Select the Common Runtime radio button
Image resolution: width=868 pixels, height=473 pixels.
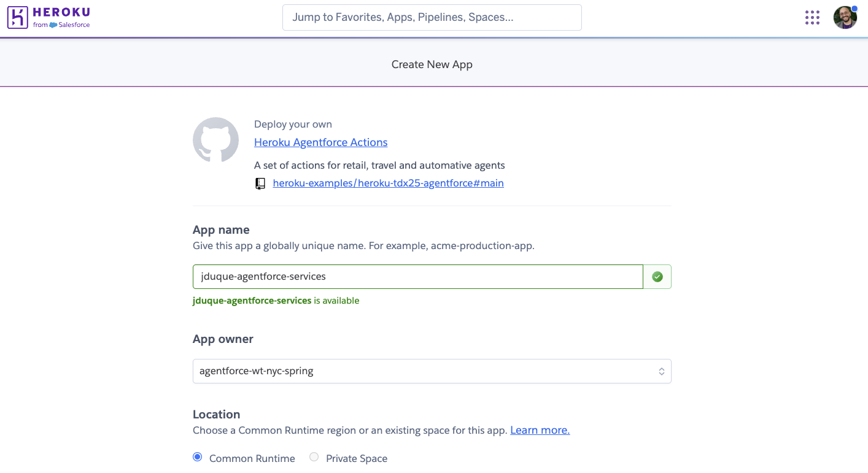197,457
